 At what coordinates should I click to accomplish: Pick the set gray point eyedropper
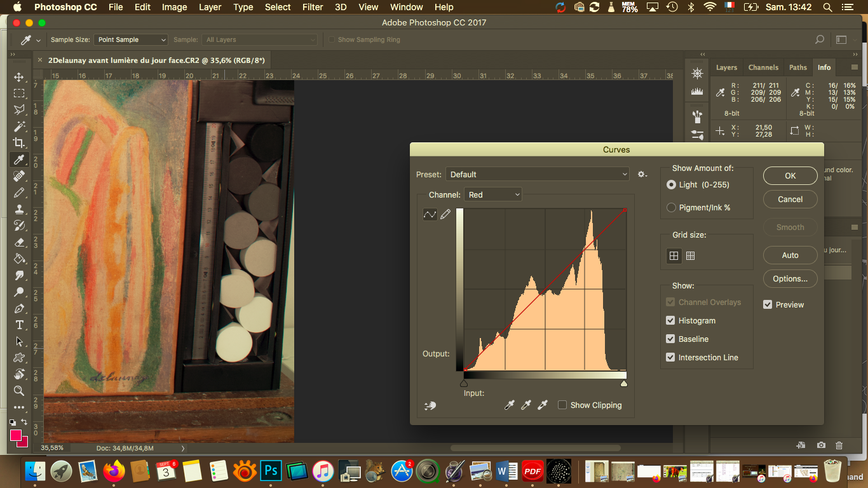coord(526,405)
